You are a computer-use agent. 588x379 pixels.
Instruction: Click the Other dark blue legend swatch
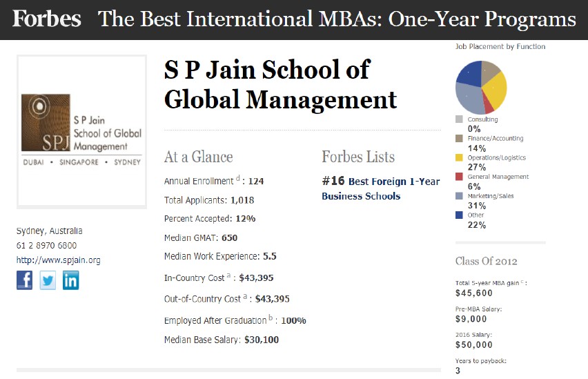[x=459, y=215]
